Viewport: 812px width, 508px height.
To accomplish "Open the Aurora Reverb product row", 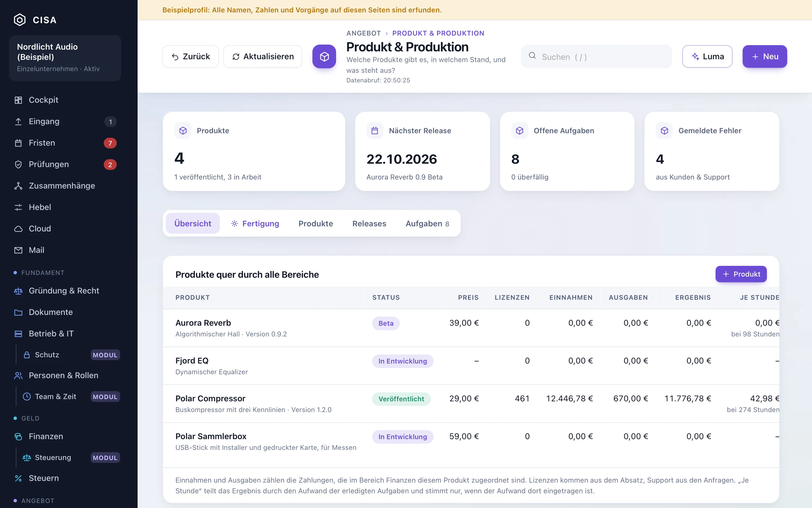I will [x=471, y=328].
